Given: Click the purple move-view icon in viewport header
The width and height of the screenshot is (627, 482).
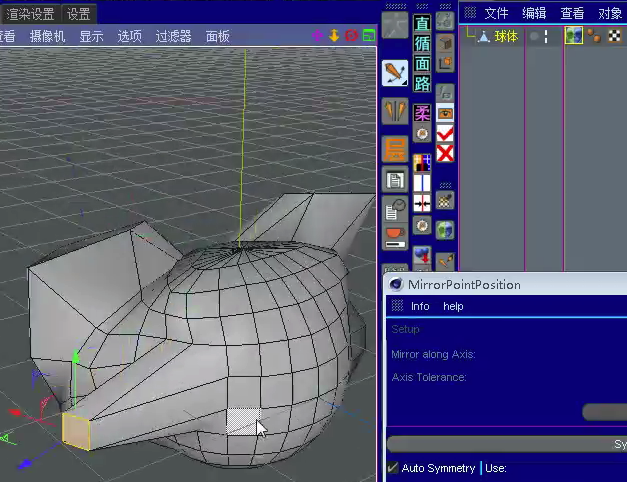Looking at the screenshot, I should [x=317, y=36].
